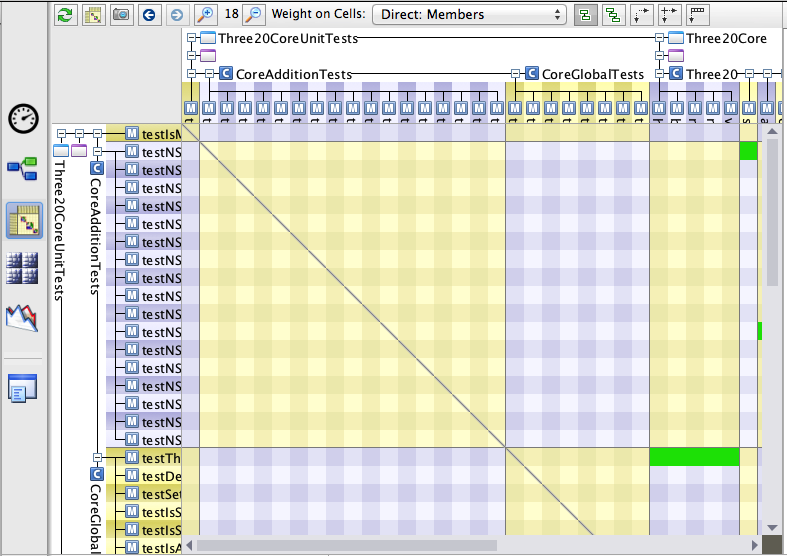The height and width of the screenshot is (556, 787).
Task: Open the window report sidebar icon
Action: 22,388
